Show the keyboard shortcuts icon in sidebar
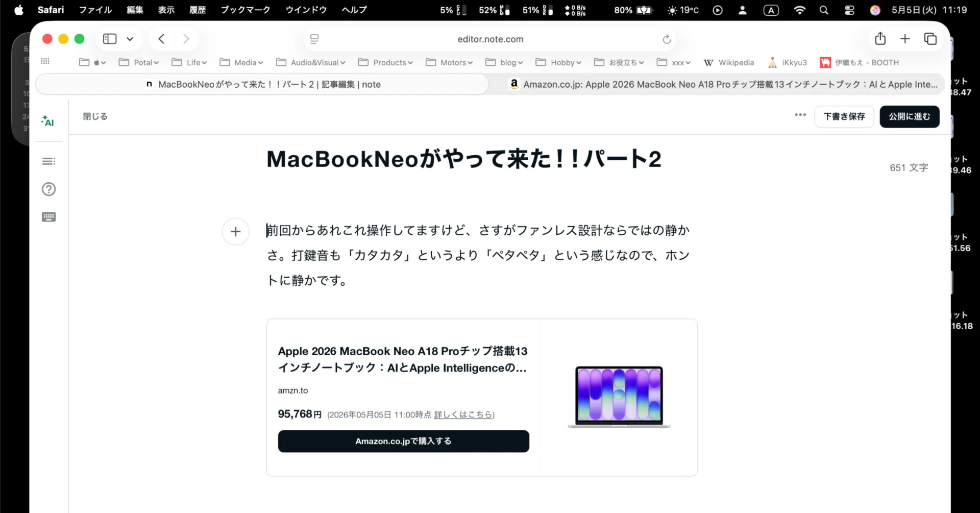This screenshot has height=513, width=980. tap(48, 217)
